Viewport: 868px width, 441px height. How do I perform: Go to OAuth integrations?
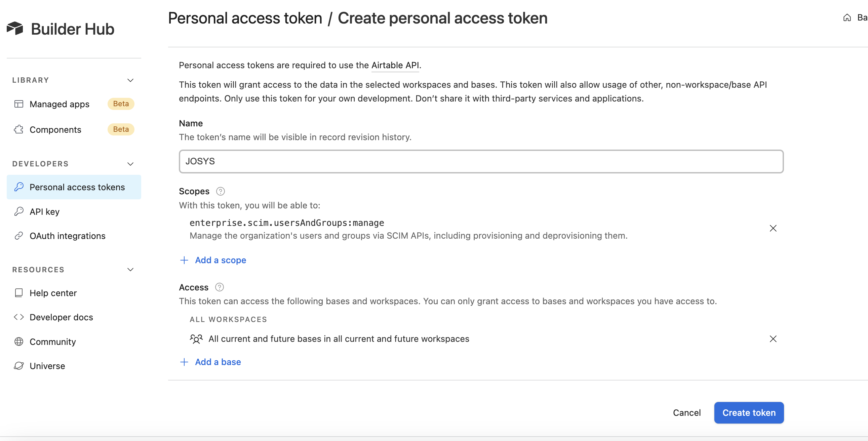coord(67,236)
